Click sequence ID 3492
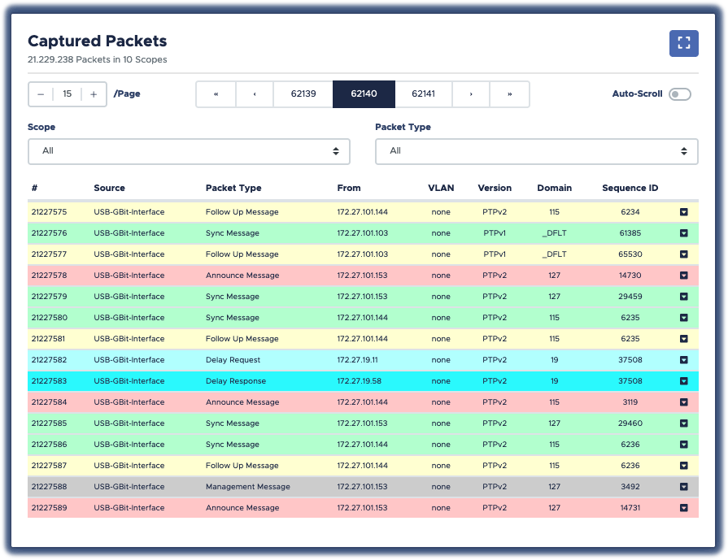This screenshot has height=560, width=728. click(x=630, y=487)
